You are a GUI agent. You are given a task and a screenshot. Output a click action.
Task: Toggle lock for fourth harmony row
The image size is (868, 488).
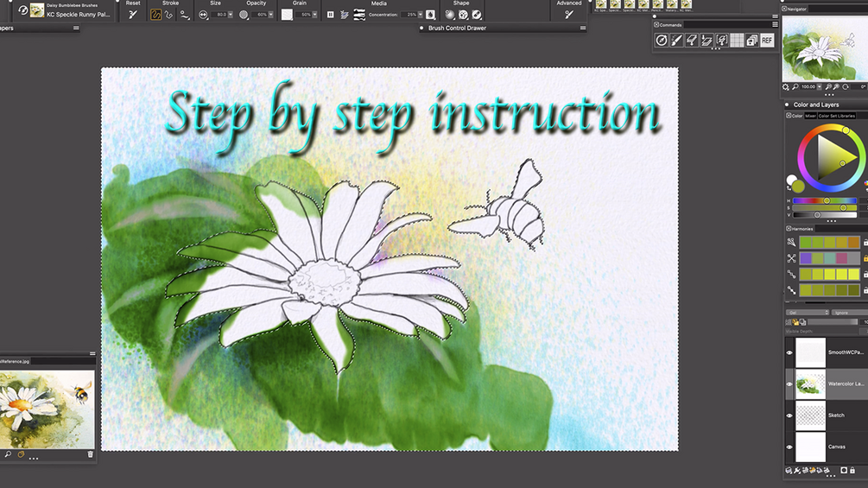click(865, 290)
